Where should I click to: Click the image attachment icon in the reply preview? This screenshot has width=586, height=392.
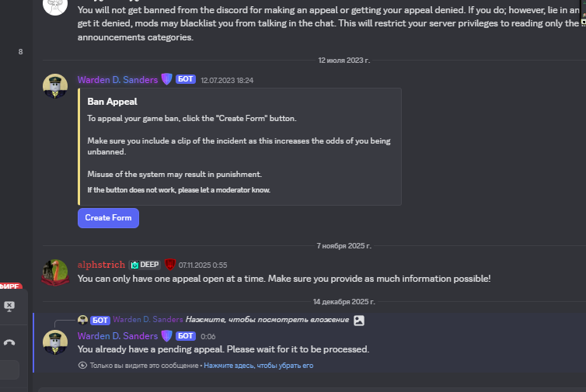pyautogui.click(x=358, y=320)
